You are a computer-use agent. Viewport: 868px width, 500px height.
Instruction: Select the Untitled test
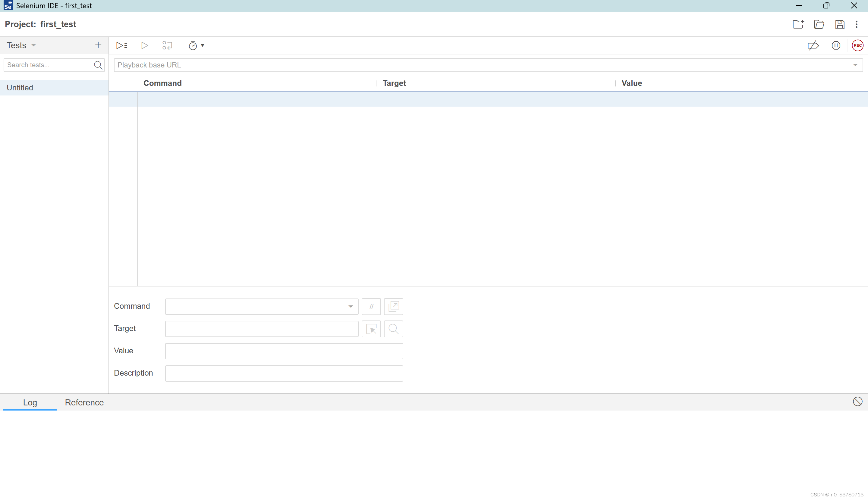pos(20,88)
